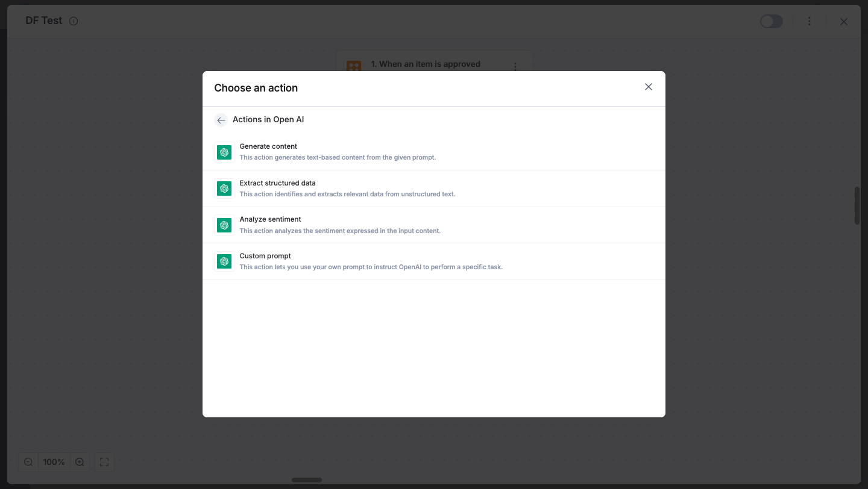Close the DF Test workflow editor
868x489 pixels.
tap(844, 22)
